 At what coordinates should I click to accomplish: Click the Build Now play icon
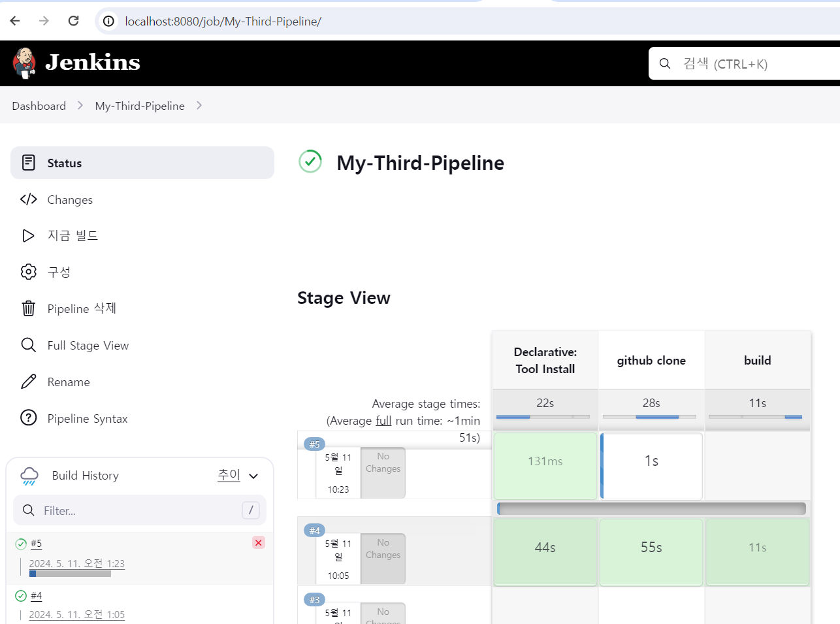coord(28,236)
